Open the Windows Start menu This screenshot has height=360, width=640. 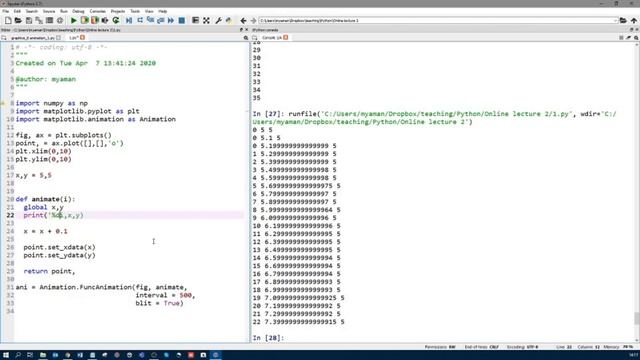[x=6, y=355]
